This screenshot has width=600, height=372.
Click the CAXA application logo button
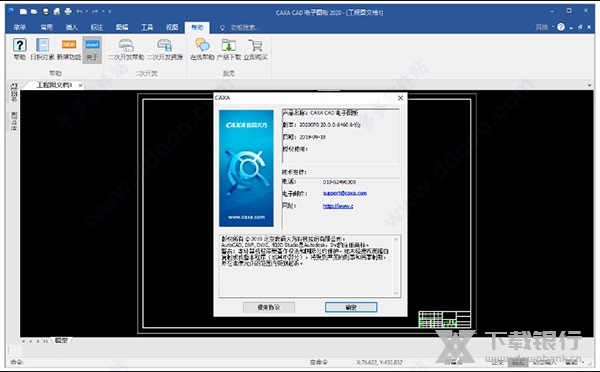click(11, 11)
